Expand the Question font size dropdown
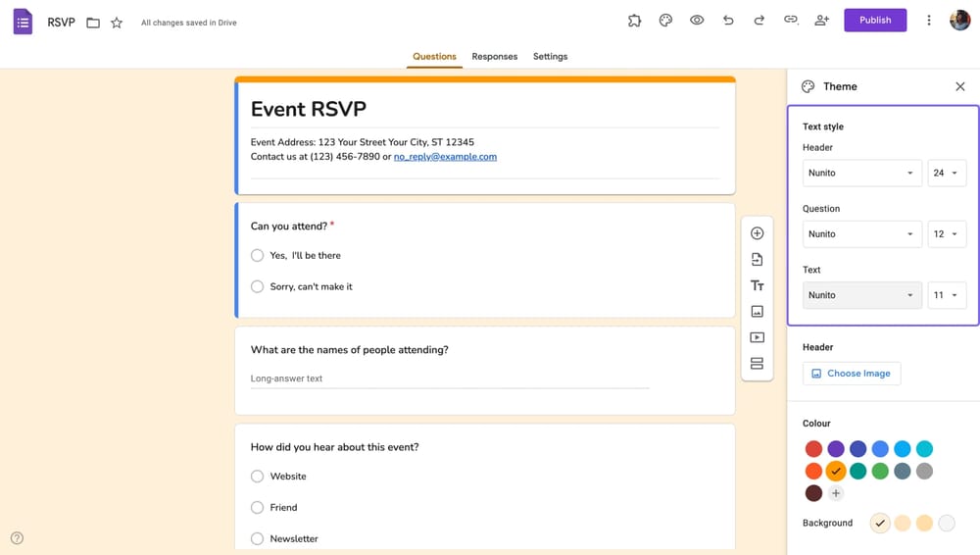 tap(946, 234)
